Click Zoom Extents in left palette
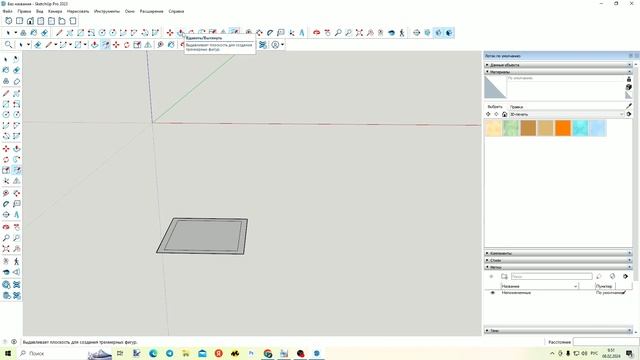This screenshot has height=360, width=640. pyautogui.click(x=6, y=248)
